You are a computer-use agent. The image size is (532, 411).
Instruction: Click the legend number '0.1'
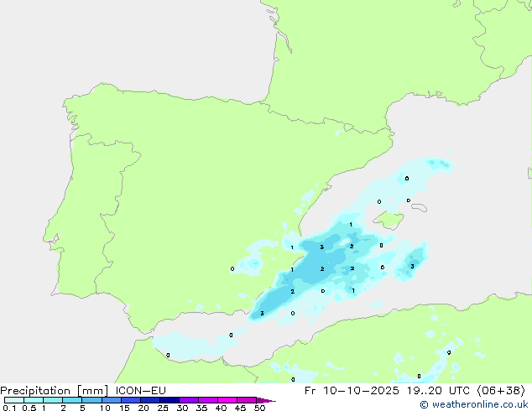9,408
